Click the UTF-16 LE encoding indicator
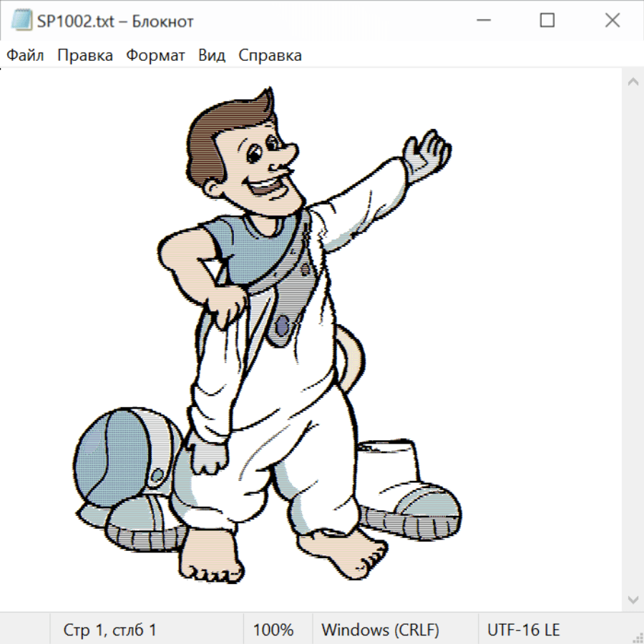The image size is (644, 644). point(524,630)
